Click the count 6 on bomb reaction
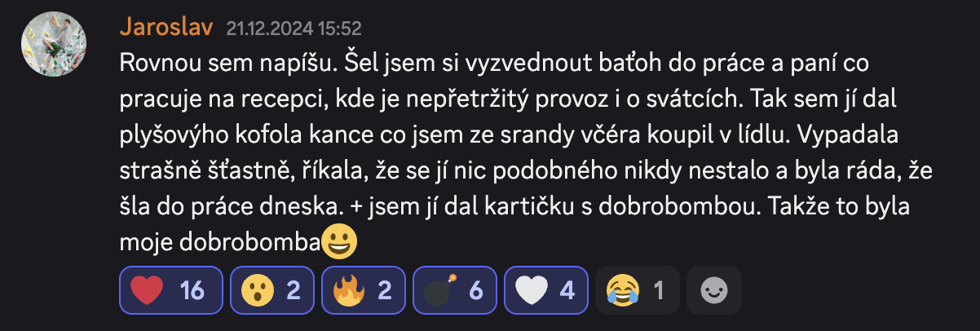This screenshot has width=980, height=331. coord(477,290)
